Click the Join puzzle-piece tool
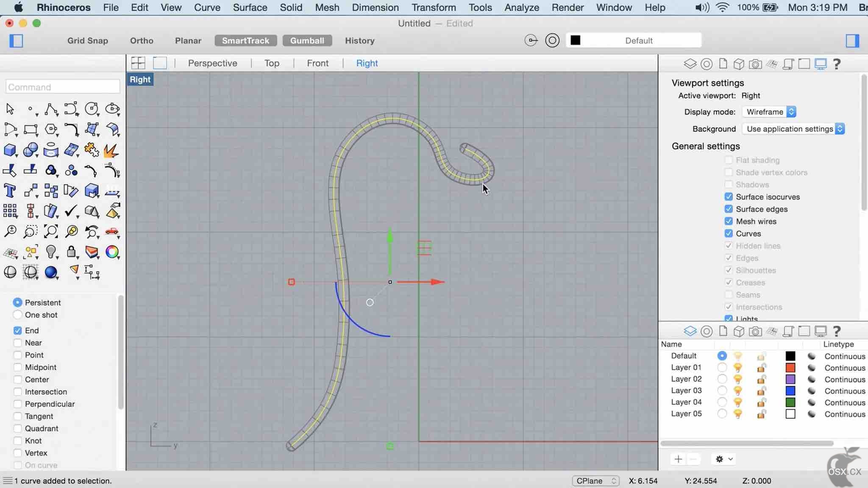Image resolution: width=868 pixels, height=488 pixels. pos(92,150)
